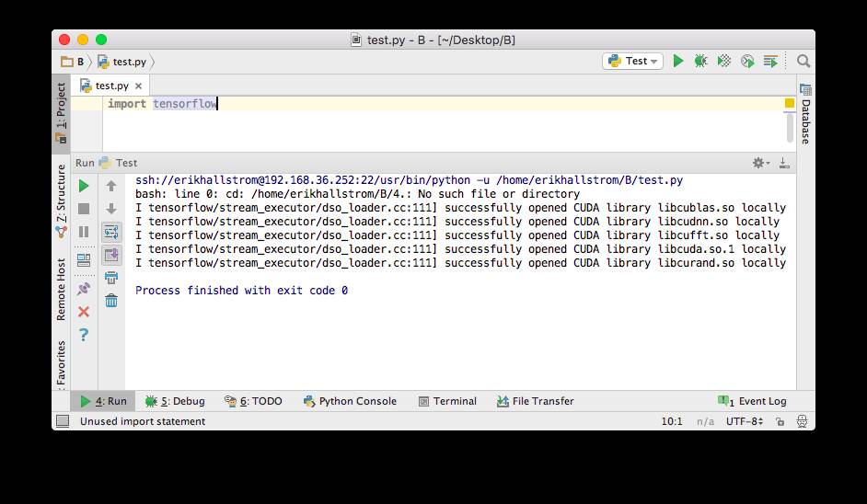Click the ssh:// command line in console
867x504 pixels.
coord(410,180)
